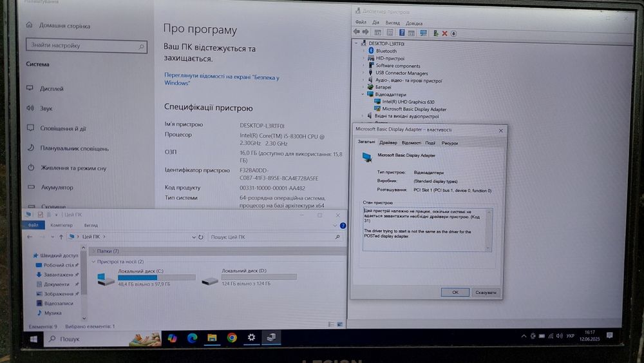Open the Copilot icon on the taskbar

coord(172,338)
